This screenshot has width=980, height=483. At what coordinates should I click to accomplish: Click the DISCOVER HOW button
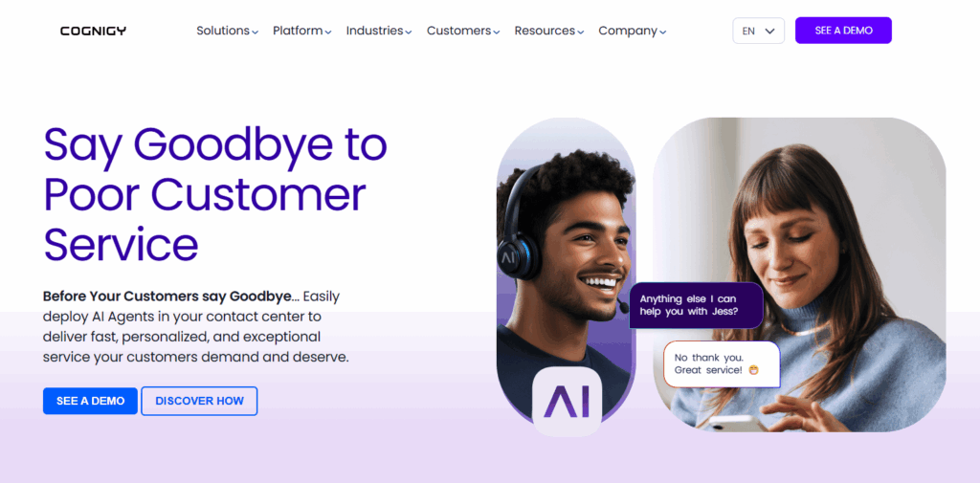pyautogui.click(x=199, y=401)
